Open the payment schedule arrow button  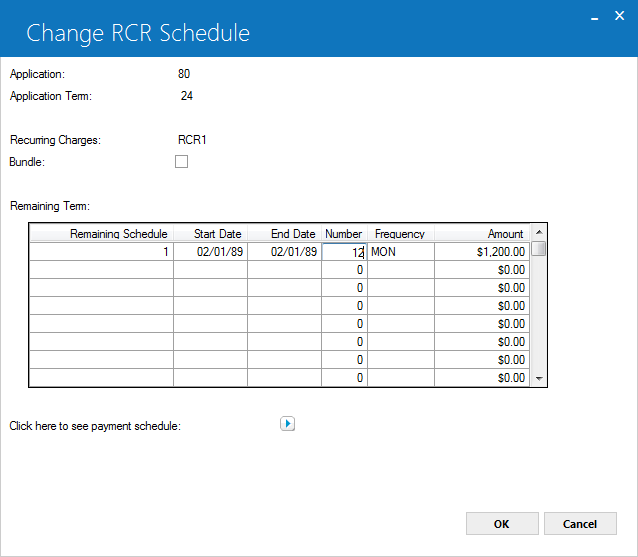pos(287,424)
